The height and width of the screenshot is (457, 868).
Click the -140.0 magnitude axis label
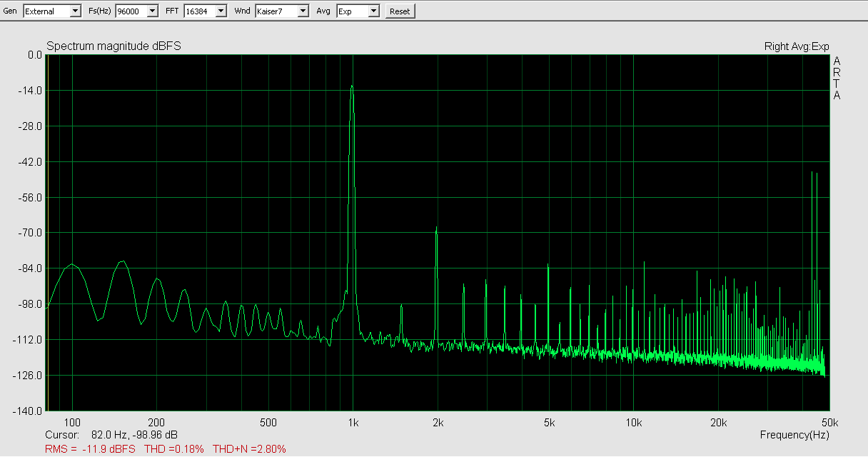[28, 411]
